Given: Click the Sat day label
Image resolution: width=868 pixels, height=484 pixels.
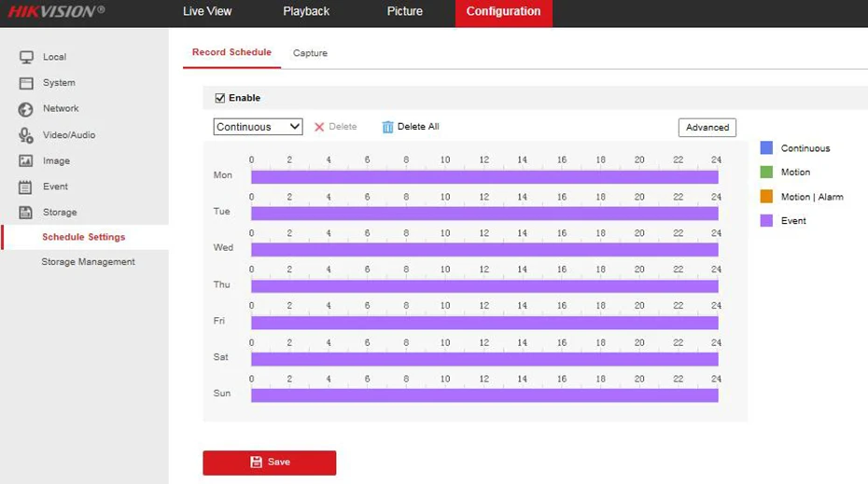Looking at the screenshot, I should 220,357.
